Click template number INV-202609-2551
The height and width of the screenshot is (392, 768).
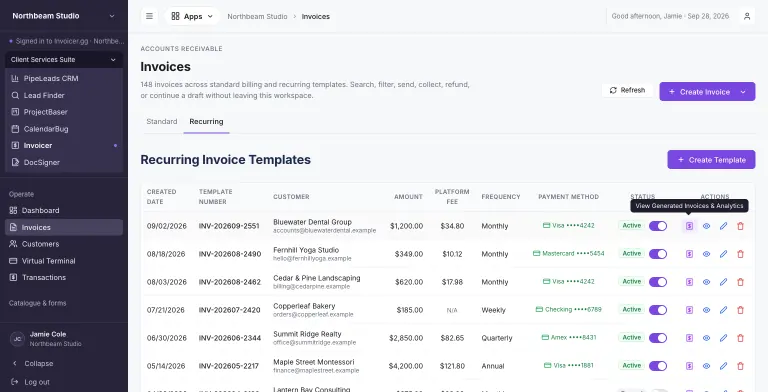click(229, 226)
